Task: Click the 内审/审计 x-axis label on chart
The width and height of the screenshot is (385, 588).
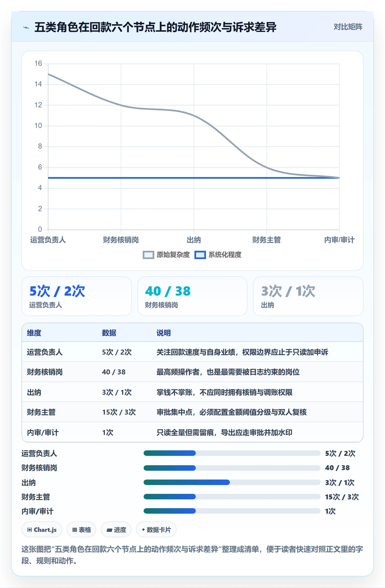Action: (x=339, y=240)
